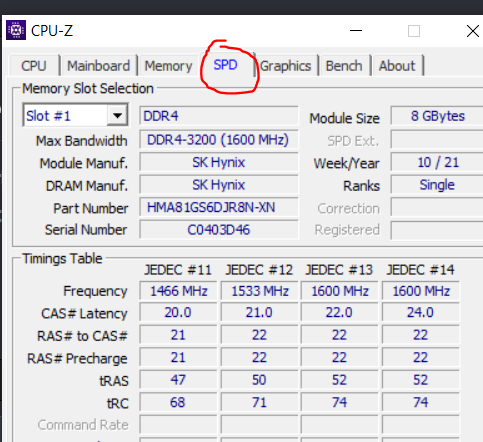The height and width of the screenshot is (442, 483).
Task: Select the SPD tab
Action: (226, 65)
